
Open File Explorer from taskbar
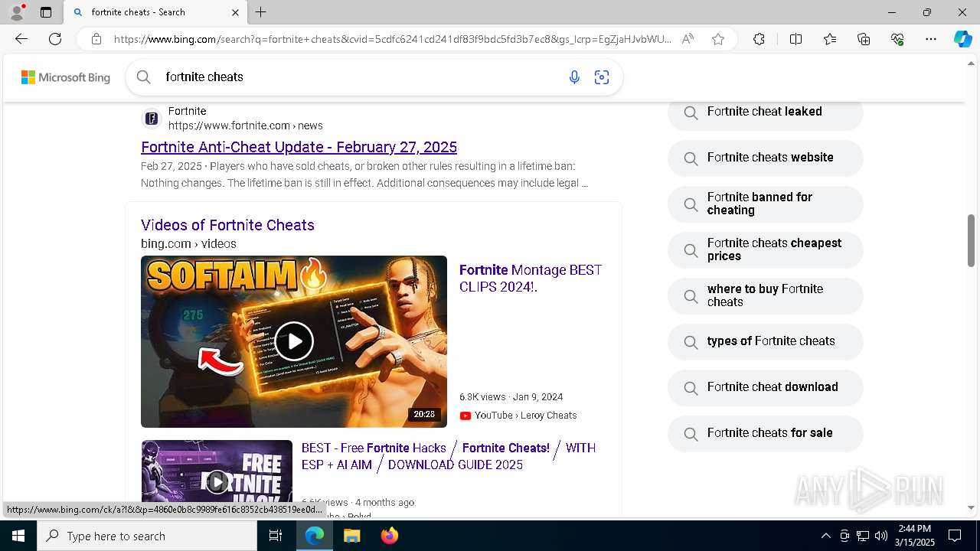[352, 536]
